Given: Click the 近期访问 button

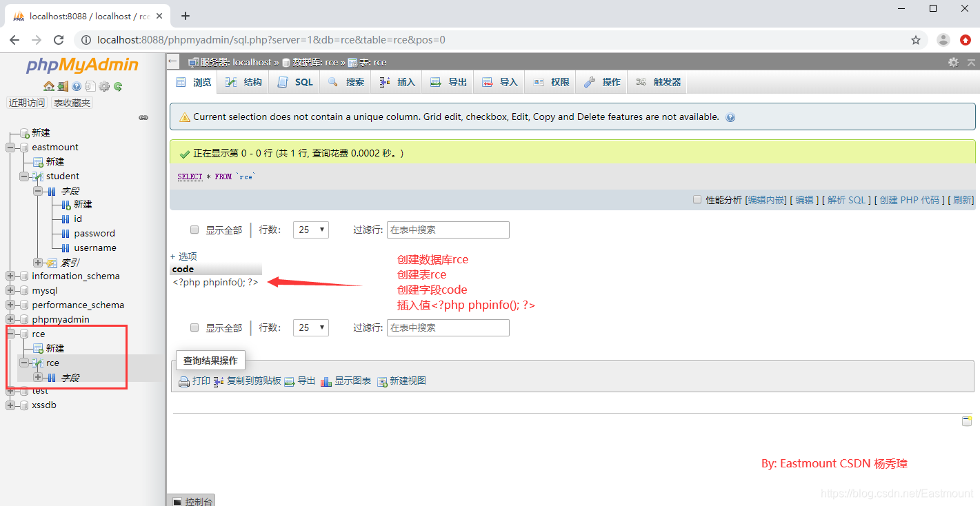Looking at the screenshot, I should (x=27, y=103).
